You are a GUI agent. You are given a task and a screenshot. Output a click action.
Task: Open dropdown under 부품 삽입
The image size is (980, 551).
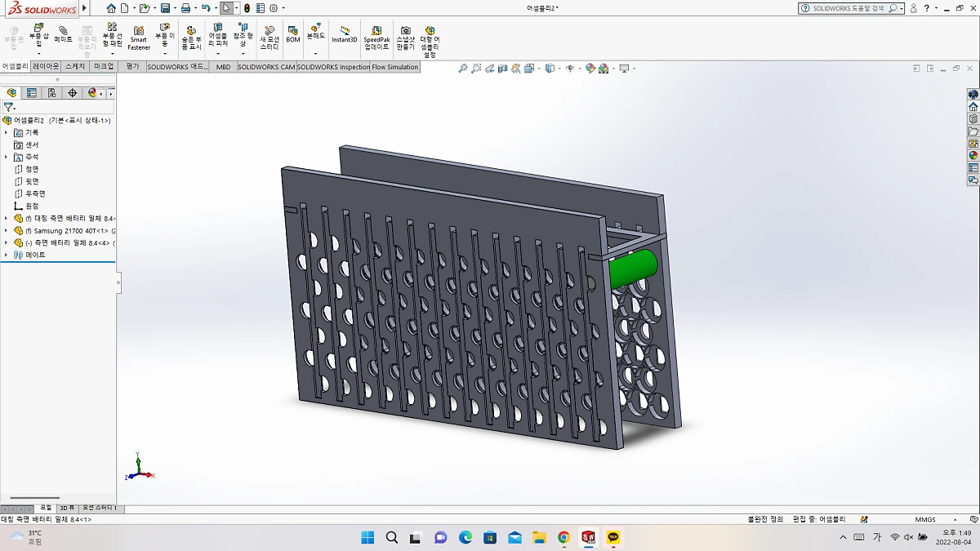(x=39, y=54)
